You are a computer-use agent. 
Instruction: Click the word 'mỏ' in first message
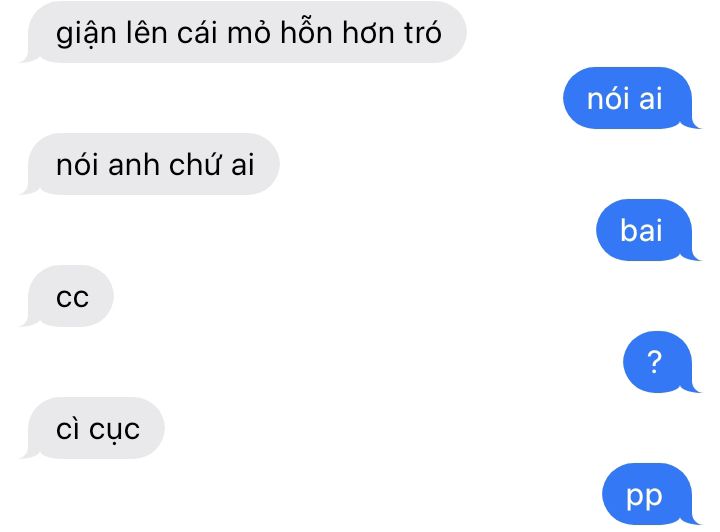click(248, 31)
